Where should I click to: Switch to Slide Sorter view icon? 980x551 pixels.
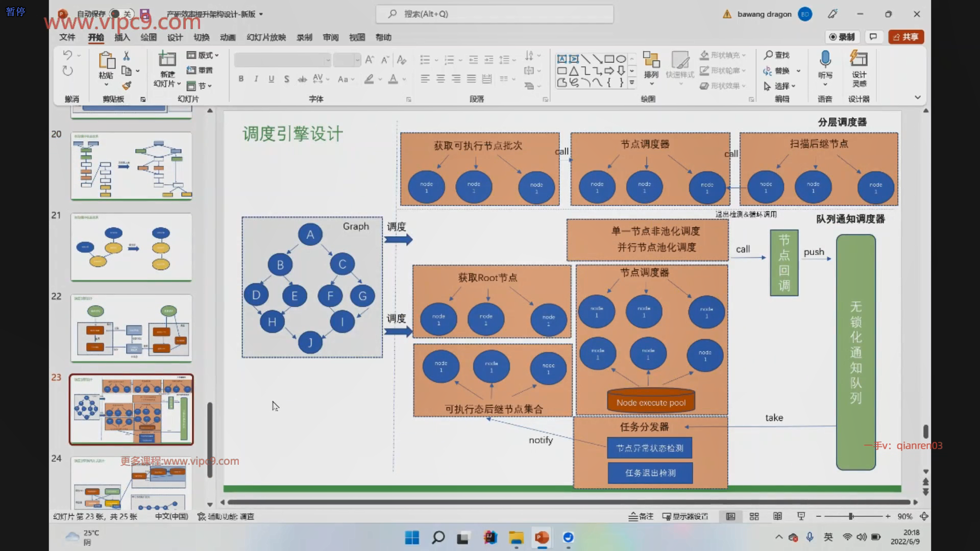click(x=754, y=516)
